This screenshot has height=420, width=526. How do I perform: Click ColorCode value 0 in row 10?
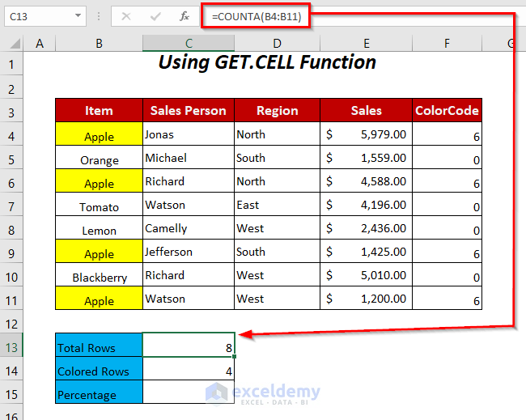click(x=448, y=275)
